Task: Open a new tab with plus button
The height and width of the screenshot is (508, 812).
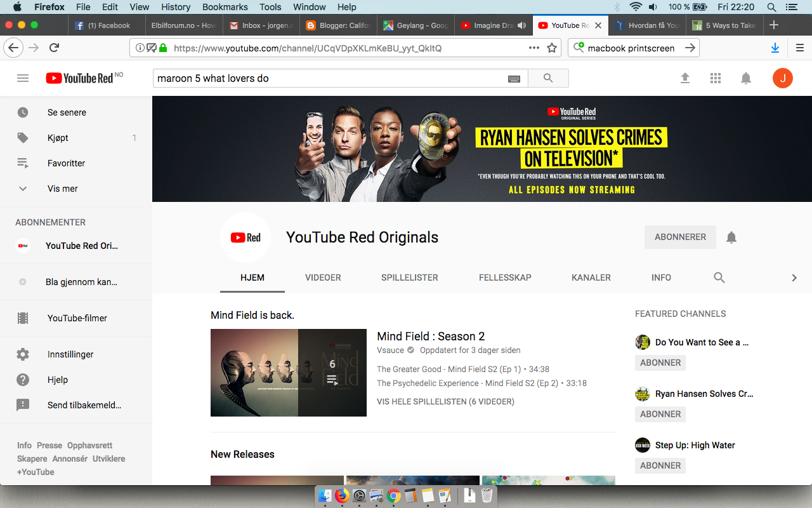Action: 774,25
